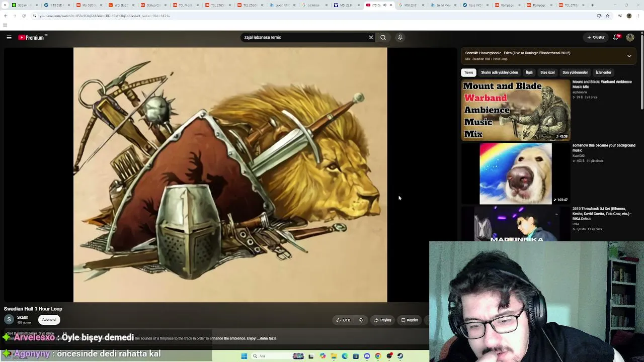Open Microsoft Store from the taskbar
The height and width of the screenshot is (362, 644).
356,356
